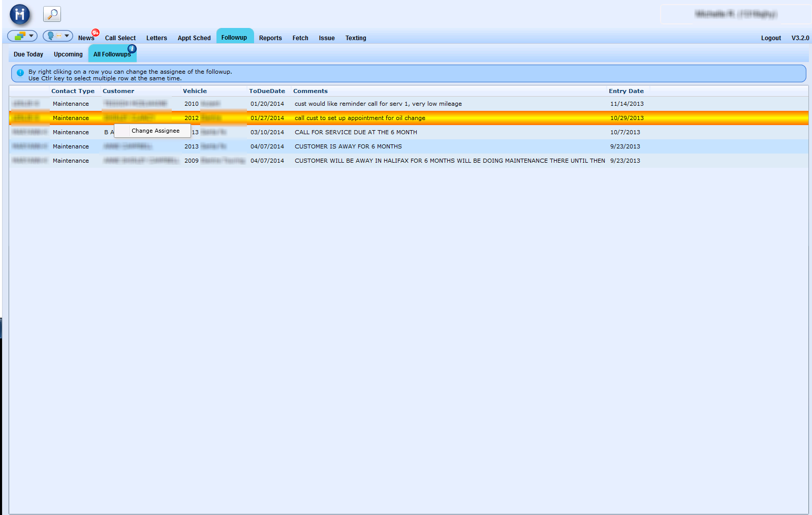The height and width of the screenshot is (515, 812).
Task: Switch to the Due Today tab
Action: [x=28, y=54]
